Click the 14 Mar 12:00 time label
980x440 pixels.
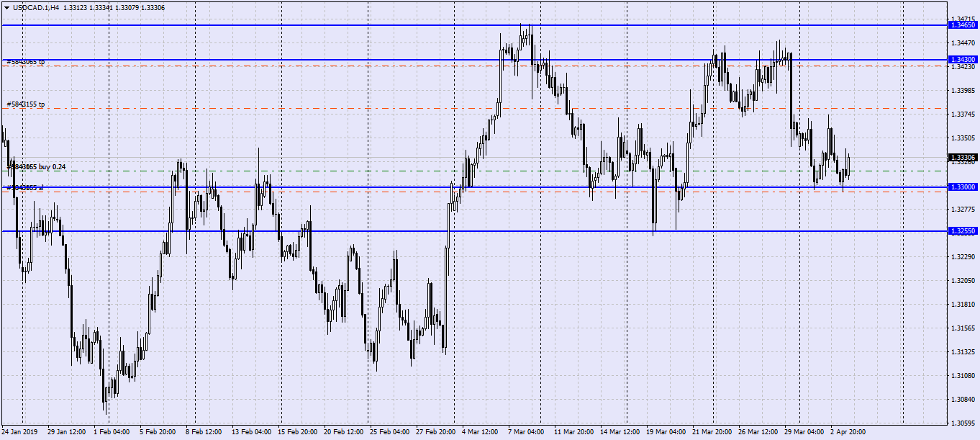coord(620,433)
